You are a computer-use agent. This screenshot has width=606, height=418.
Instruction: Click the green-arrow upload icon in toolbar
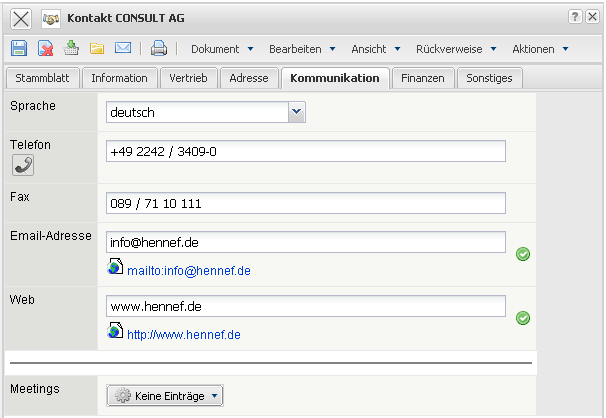[x=72, y=48]
